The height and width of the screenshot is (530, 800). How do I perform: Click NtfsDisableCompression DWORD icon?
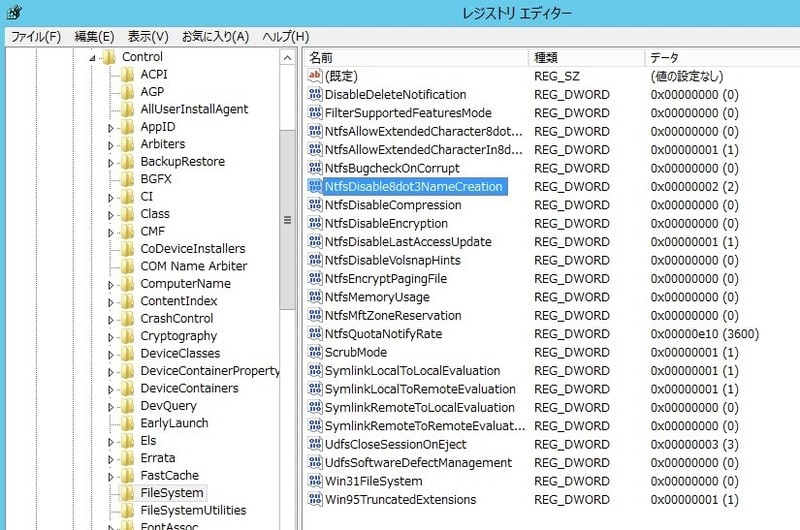(315, 205)
